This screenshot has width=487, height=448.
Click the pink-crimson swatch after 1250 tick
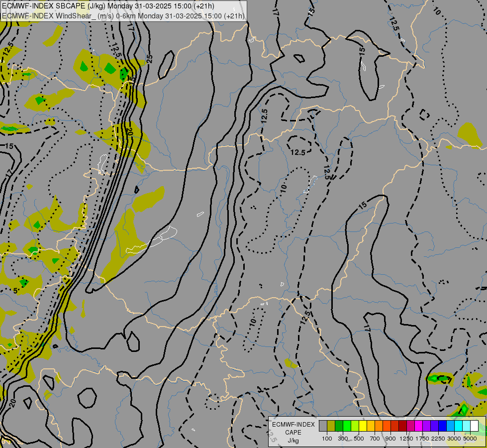[410, 426]
